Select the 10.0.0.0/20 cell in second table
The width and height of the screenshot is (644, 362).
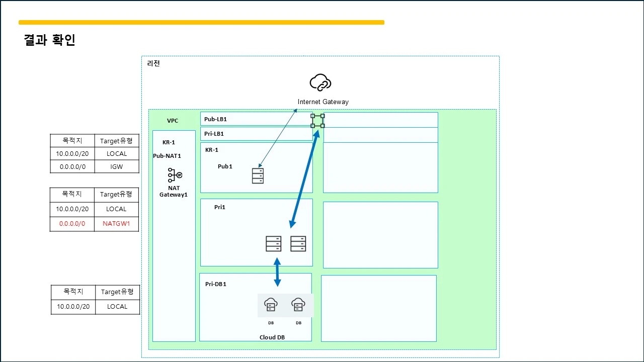(x=72, y=209)
